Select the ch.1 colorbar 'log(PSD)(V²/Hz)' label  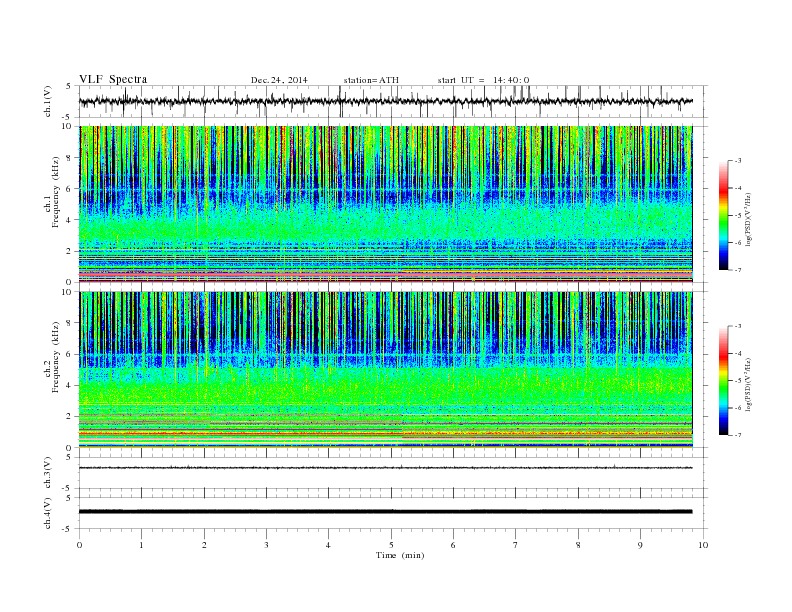748,220
